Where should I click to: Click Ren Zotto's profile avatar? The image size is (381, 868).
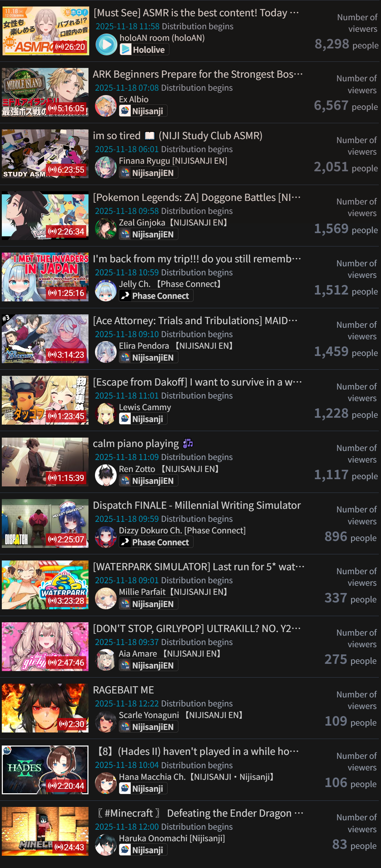106,475
